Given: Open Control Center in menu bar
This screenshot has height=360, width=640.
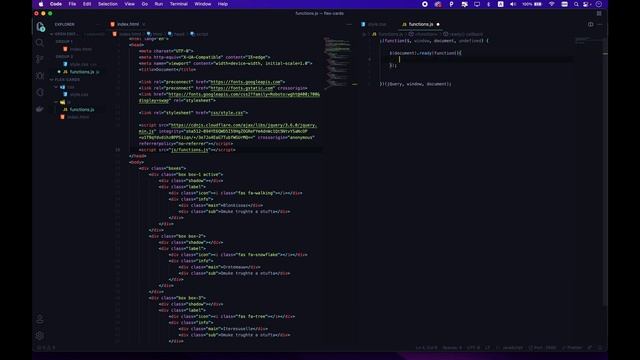Looking at the screenshot, I should (587, 4).
